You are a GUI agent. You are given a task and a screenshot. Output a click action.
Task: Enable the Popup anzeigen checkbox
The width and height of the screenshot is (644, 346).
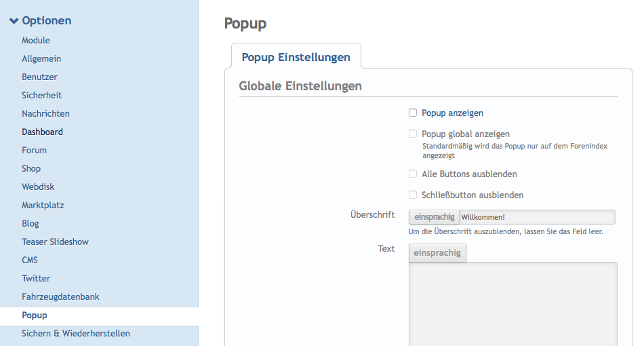point(413,113)
